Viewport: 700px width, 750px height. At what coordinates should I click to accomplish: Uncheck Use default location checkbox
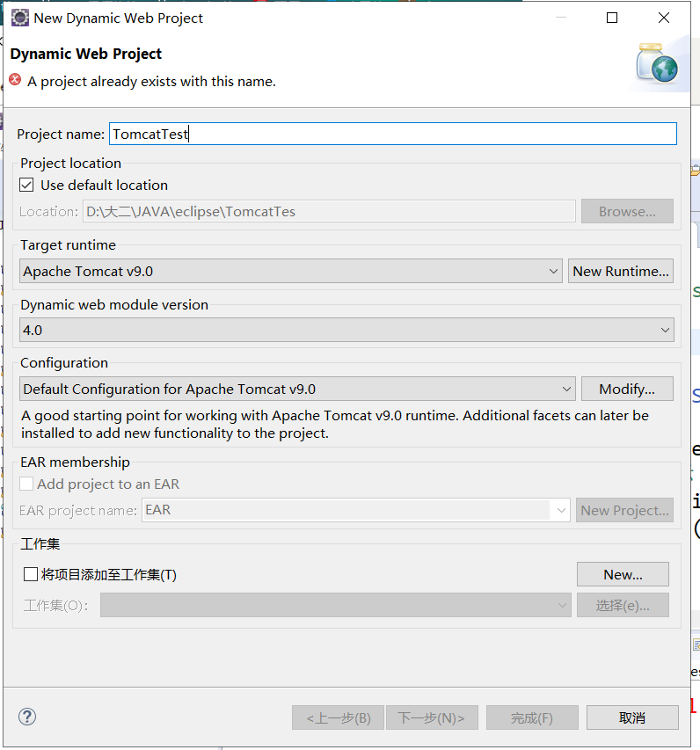point(26,186)
